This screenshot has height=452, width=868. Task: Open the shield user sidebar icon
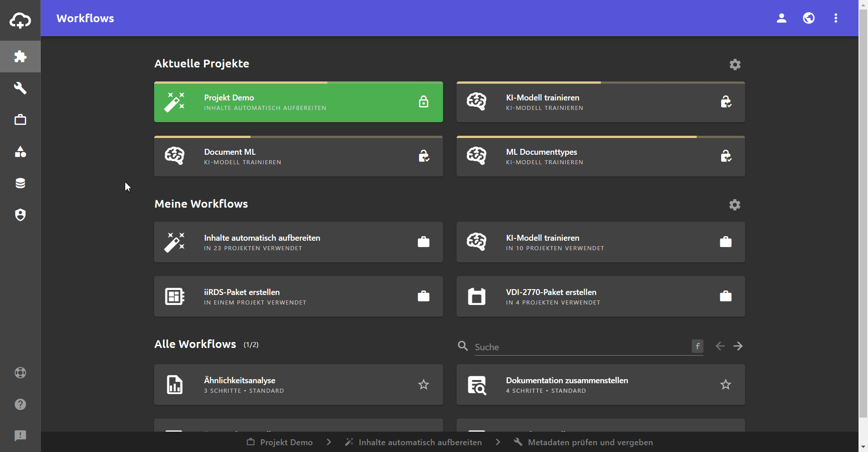[20, 215]
